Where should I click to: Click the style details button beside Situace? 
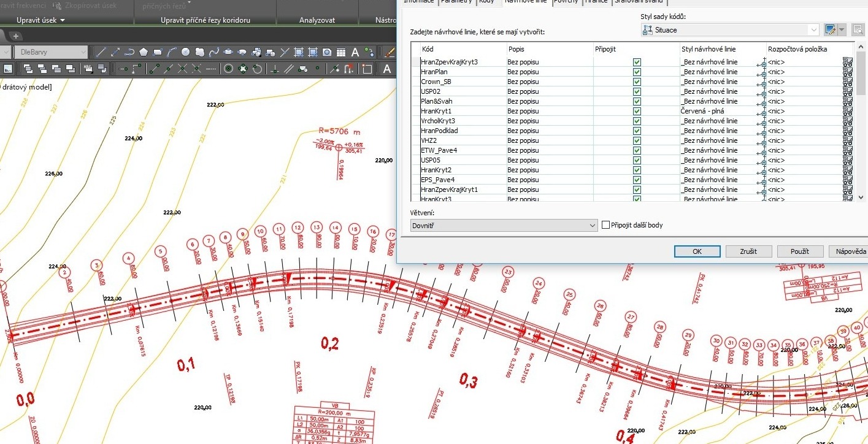(x=858, y=29)
